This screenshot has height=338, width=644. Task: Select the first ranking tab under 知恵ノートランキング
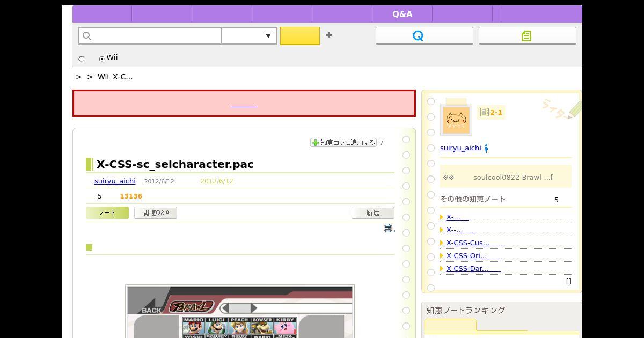[x=450, y=325]
